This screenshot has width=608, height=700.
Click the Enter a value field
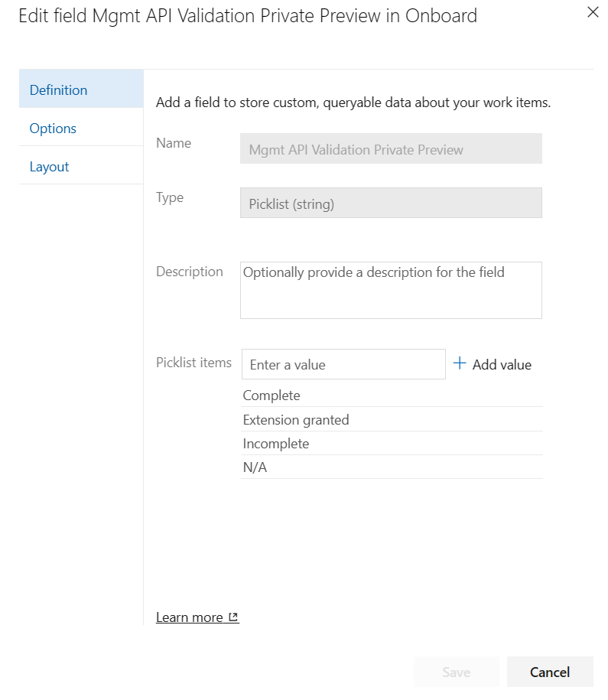(343, 363)
